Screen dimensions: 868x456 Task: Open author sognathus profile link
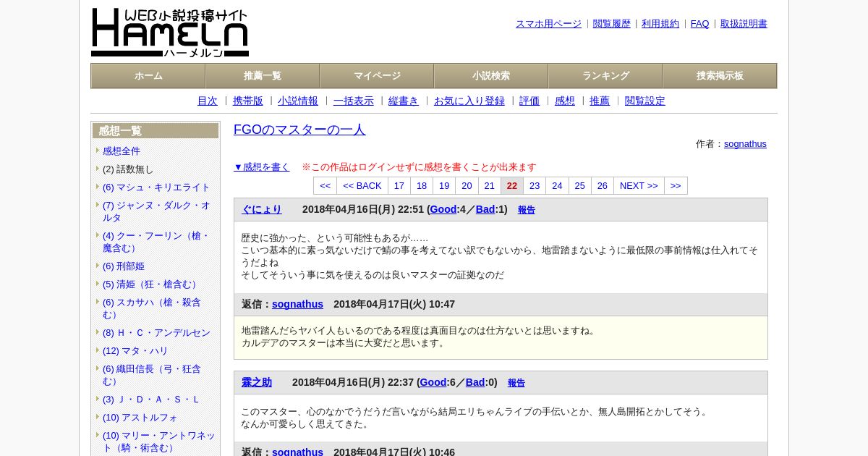[x=745, y=144]
